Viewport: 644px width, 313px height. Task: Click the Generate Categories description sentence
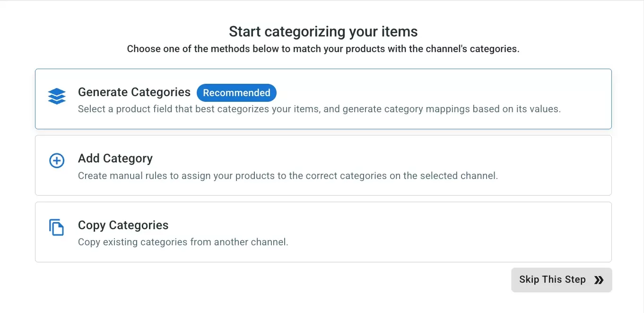[320, 109]
